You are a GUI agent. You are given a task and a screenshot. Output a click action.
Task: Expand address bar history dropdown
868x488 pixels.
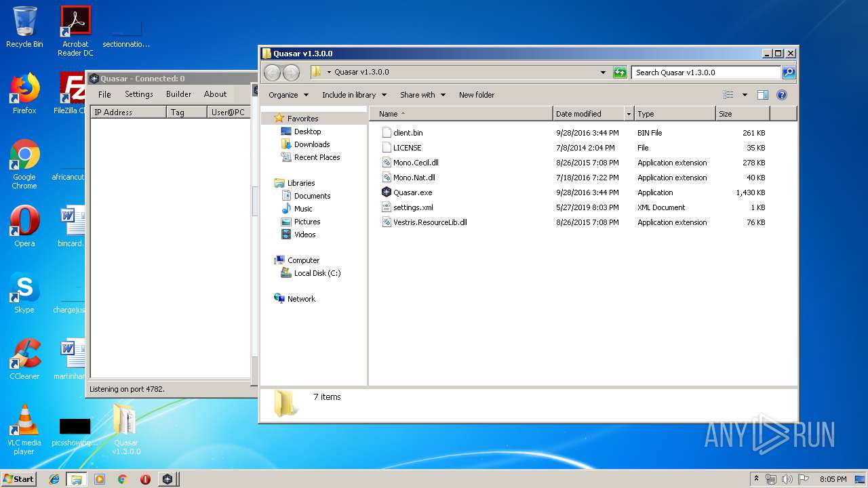coord(603,73)
